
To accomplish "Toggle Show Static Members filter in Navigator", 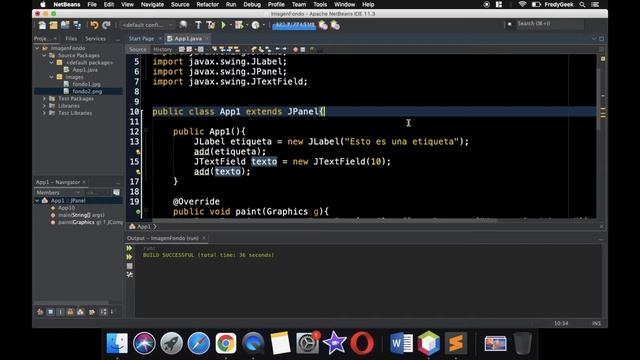I will (60, 312).
